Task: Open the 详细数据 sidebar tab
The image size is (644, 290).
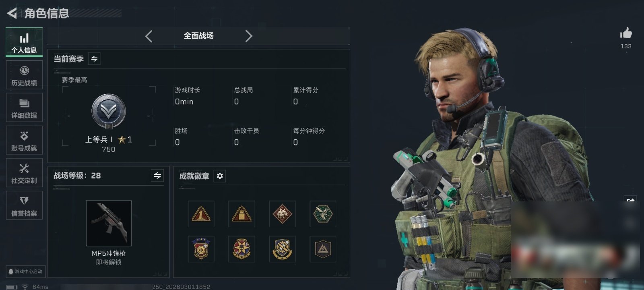Action: pos(24,108)
